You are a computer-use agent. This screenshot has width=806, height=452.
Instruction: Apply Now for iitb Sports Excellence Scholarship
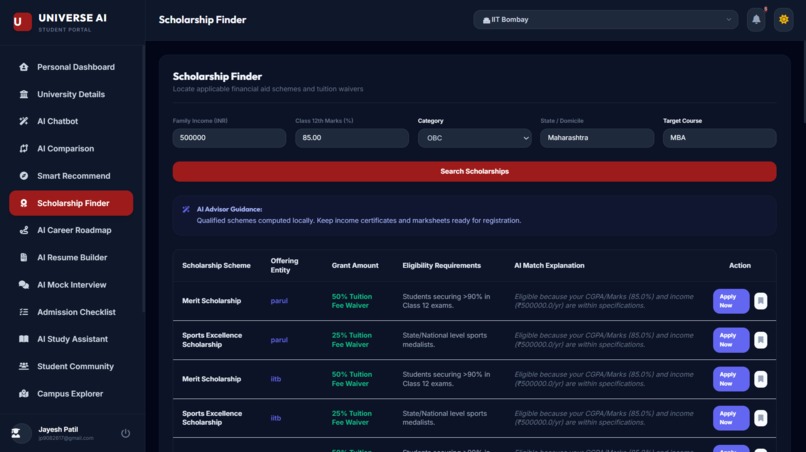coord(731,418)
